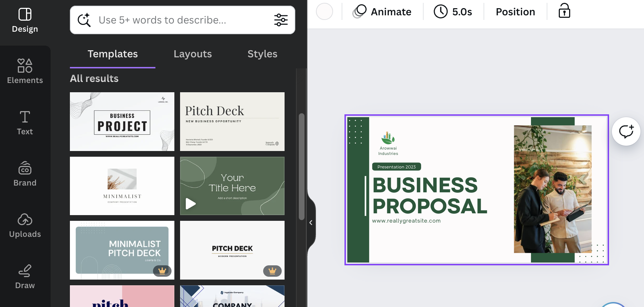Select the Pitch Deck Modern Presentation template
The width and height of the screenshot is (644, 307).
point(232,250)
